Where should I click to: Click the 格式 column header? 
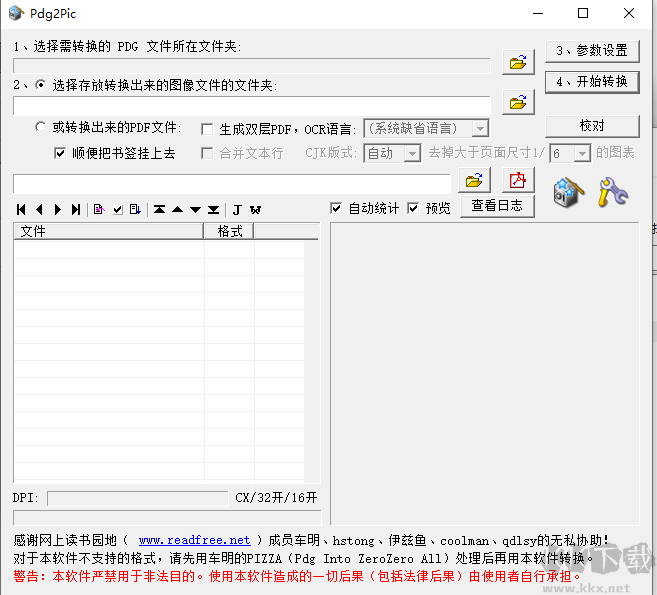click(x=229, y=231)
